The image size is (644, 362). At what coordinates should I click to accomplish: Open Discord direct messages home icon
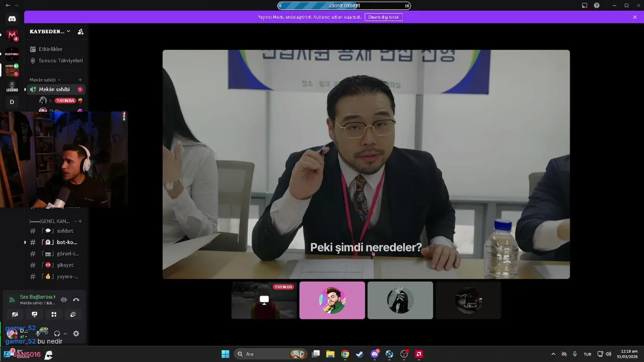point(12,19)
